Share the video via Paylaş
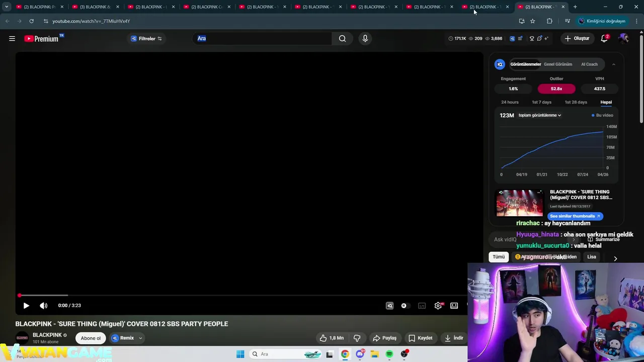This screenshot has width=644, height=362. click(384, 338)
